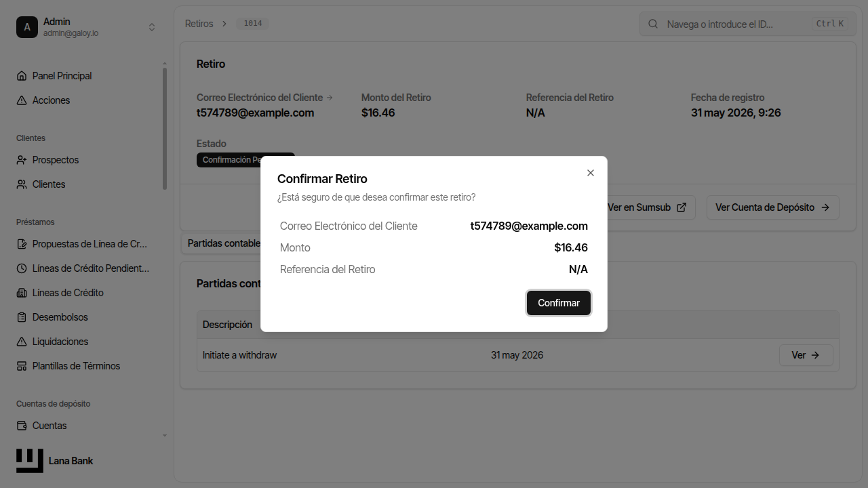Close the Confirmar Retiro dialog
This screenshot has height=488, width=868.
[591, 173]
